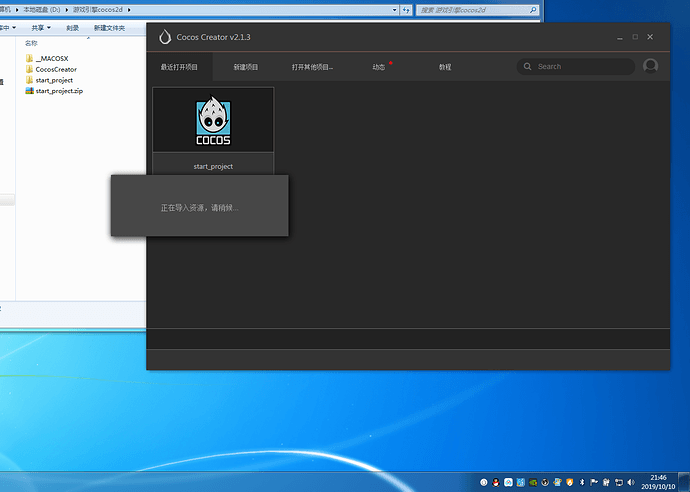
Task: Click the Cocos Creator v2.1.3 title text
Action: 213,37
